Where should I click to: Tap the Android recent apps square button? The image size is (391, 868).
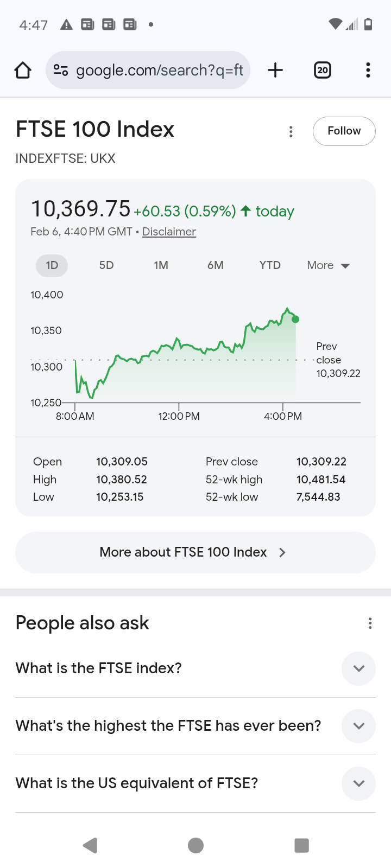[x=301, y=845]
